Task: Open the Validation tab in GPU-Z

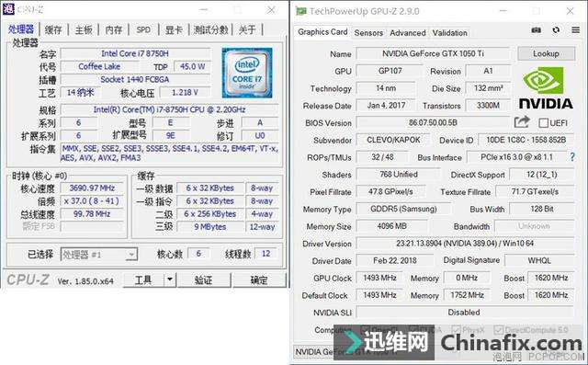Action: 449,33
